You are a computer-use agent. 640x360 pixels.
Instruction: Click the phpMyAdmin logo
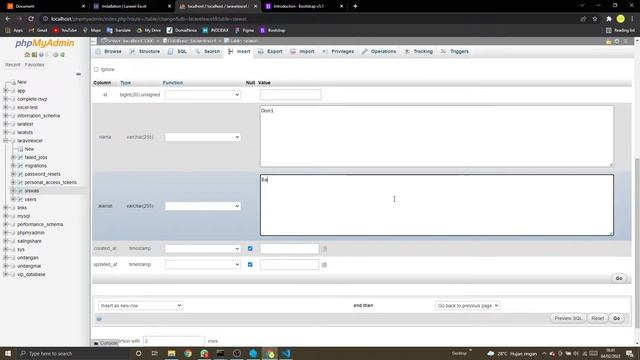coord(45,43)
